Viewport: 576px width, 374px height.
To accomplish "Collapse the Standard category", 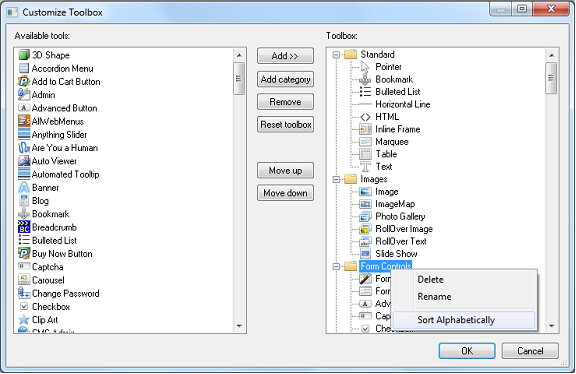I will tap(336, 55).
